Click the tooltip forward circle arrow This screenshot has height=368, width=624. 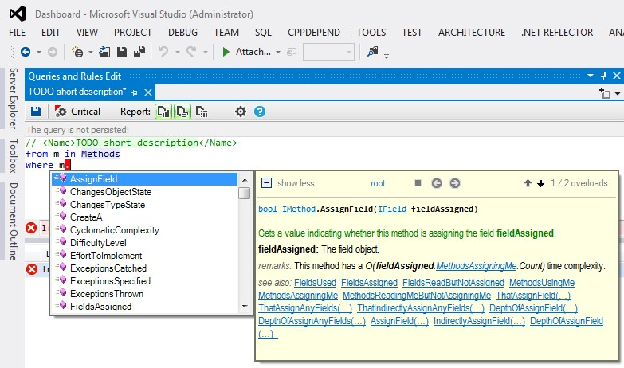point(455,183)
